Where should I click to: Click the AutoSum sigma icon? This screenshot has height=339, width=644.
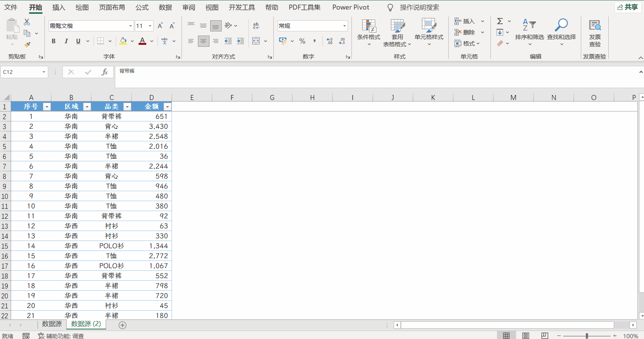500,21
